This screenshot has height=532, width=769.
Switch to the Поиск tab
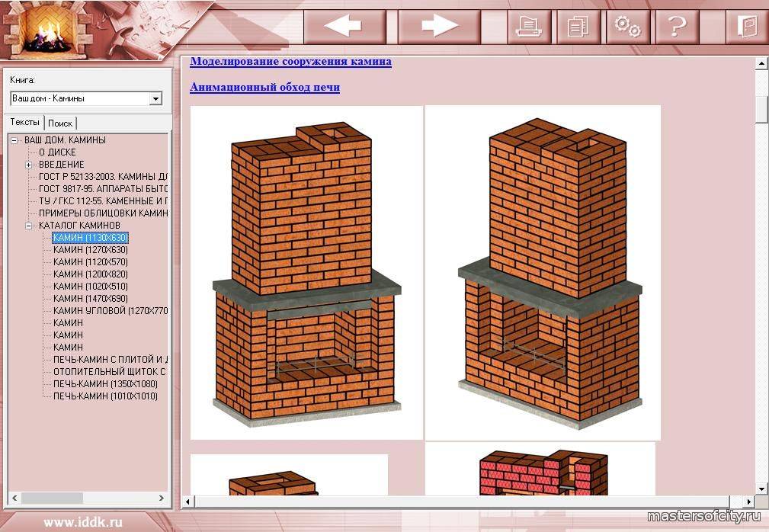[x=60, y=123]
